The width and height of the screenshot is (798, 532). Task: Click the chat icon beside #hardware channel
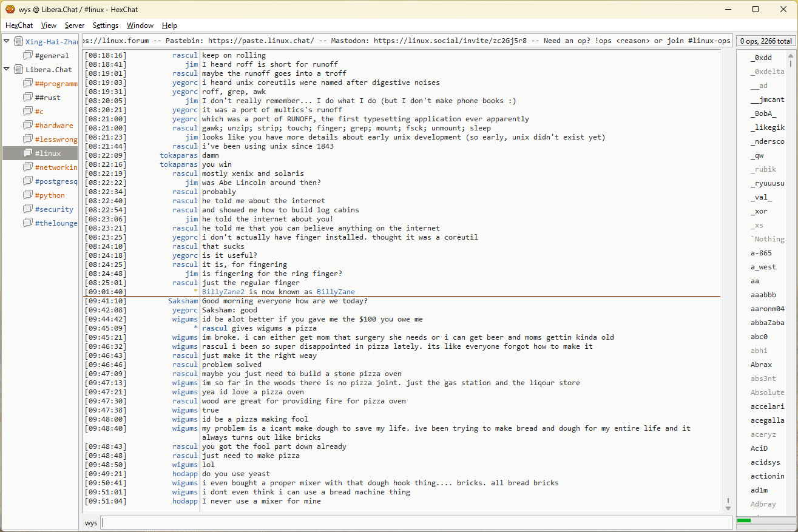[x=28, y=126]
